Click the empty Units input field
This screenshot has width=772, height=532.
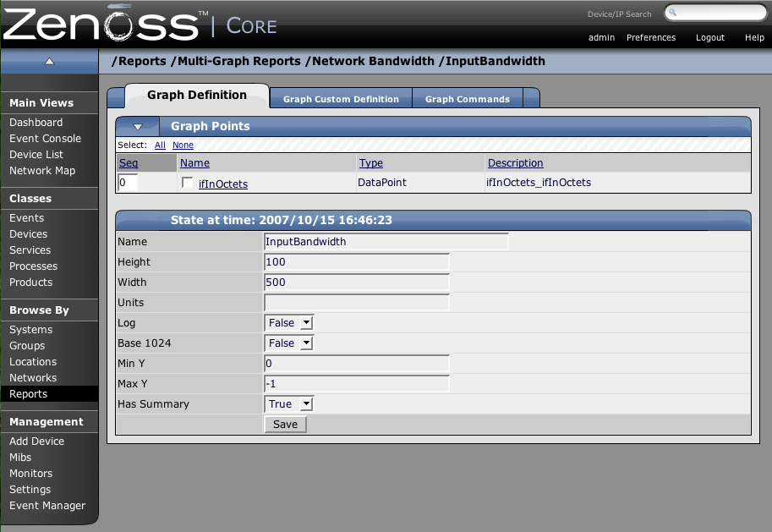coord(357,303)
